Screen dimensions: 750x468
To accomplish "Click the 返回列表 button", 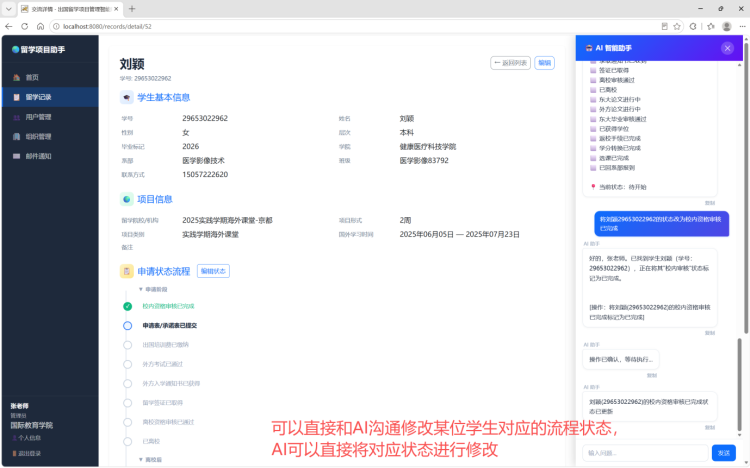I will (510, 63).
